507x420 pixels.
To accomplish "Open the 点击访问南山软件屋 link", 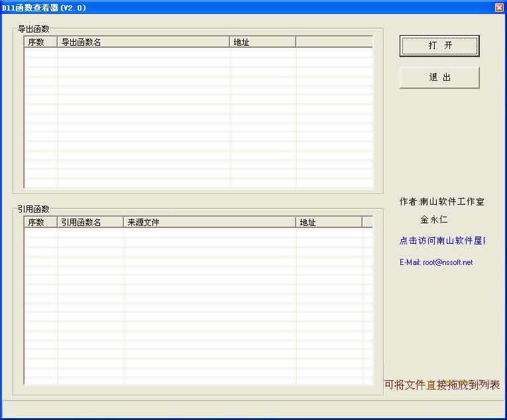I will click(442, 240).
